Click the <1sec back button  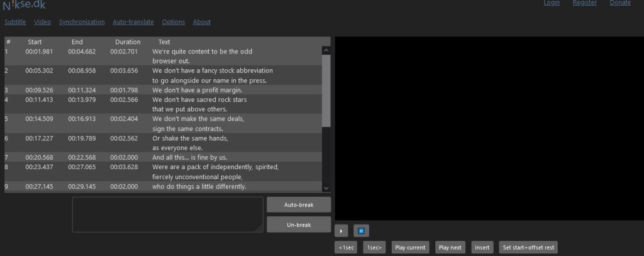pyautogui.click(x=345, y=247)
